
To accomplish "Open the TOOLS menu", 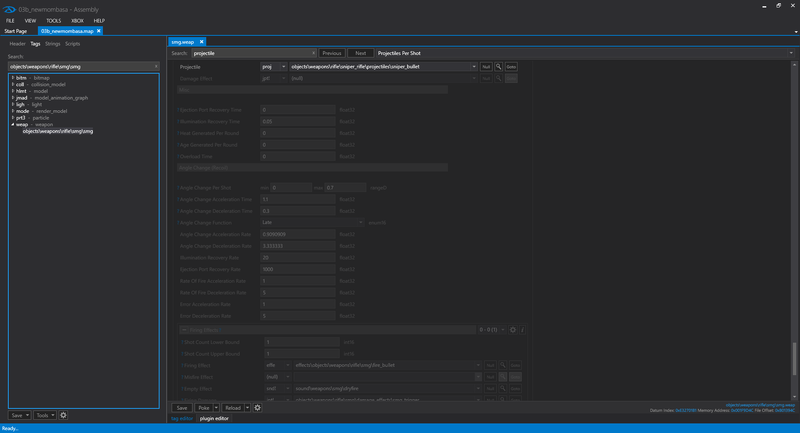I will pos(53,20).
